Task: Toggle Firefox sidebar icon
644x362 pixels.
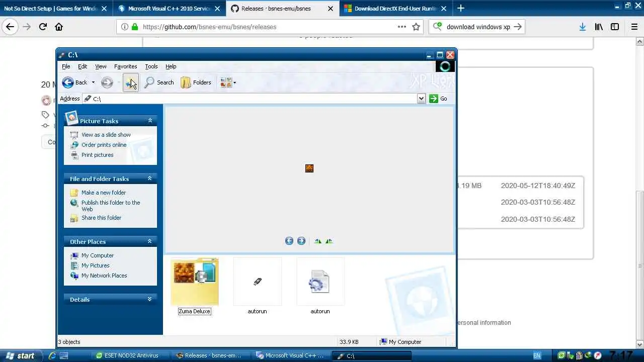Action: pyautogui.click(x=615, y=27)
